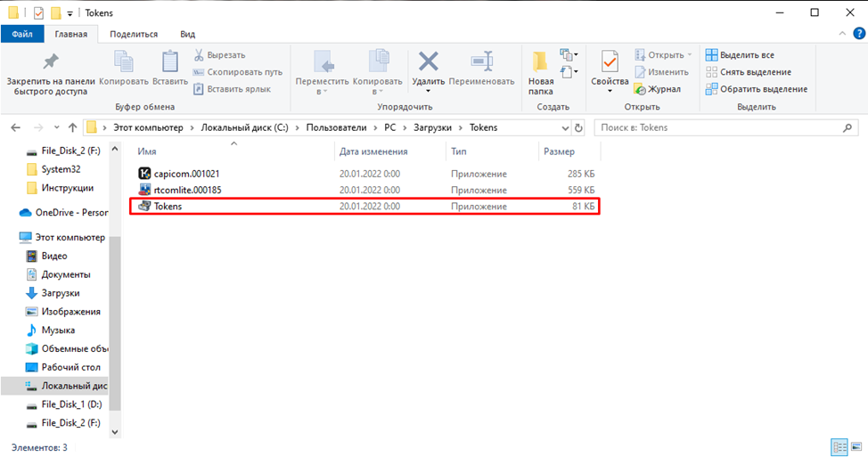Click Вставить ярлык paste shortcut
This screenshot has width=868, height=457.
pos(232,89)
